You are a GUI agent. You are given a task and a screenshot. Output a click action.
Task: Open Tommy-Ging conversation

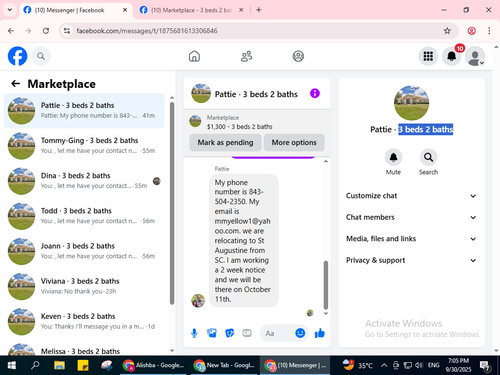[84, 146]
